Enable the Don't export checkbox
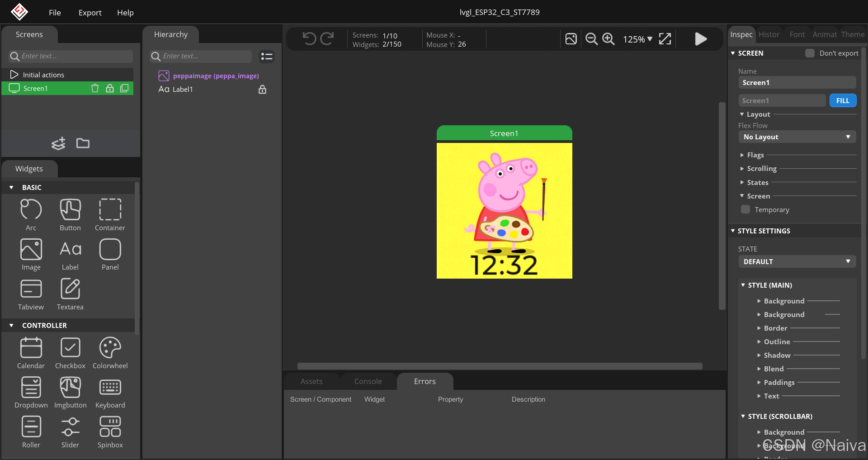The width and height of the screenshot is (868, 460). click(x=810, y=53)
